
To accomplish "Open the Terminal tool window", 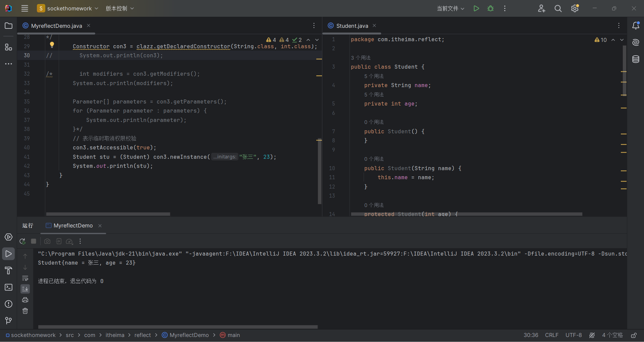I will click(x=9, y=287).
